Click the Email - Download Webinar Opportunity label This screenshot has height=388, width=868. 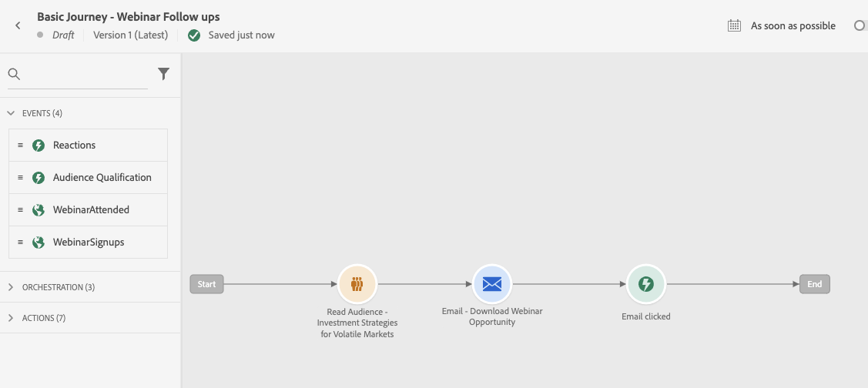pos(492,316)
